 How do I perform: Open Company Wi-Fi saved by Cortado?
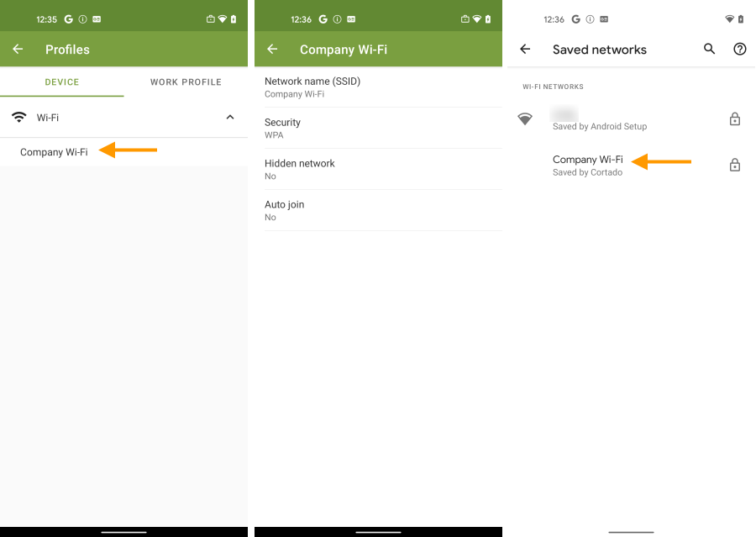coord(631,165)
